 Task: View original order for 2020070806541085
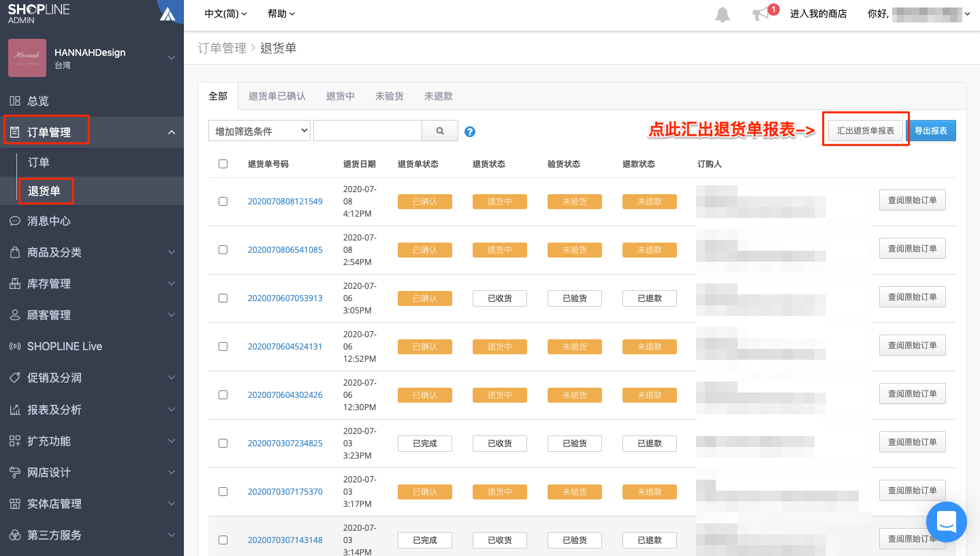(913, 249)
